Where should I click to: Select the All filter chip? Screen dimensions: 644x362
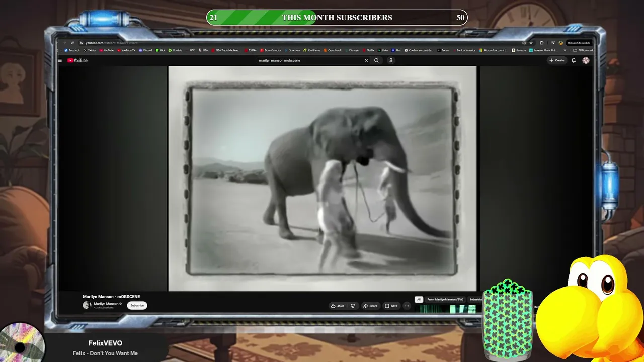point(418,299)
